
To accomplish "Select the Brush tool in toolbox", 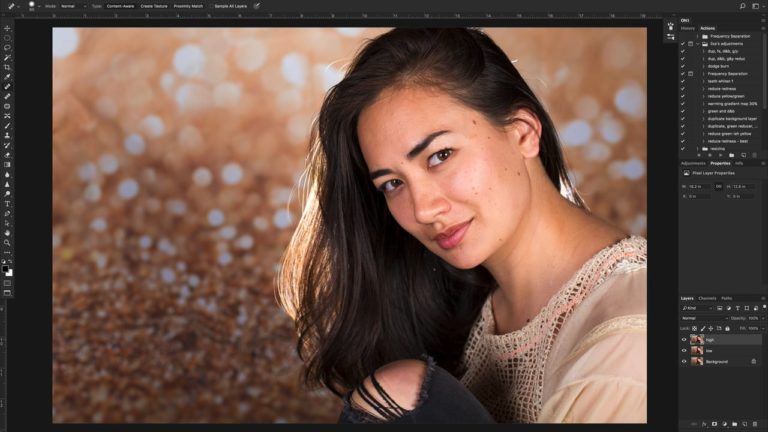I will pyautogui.click(x=7, y=126).
